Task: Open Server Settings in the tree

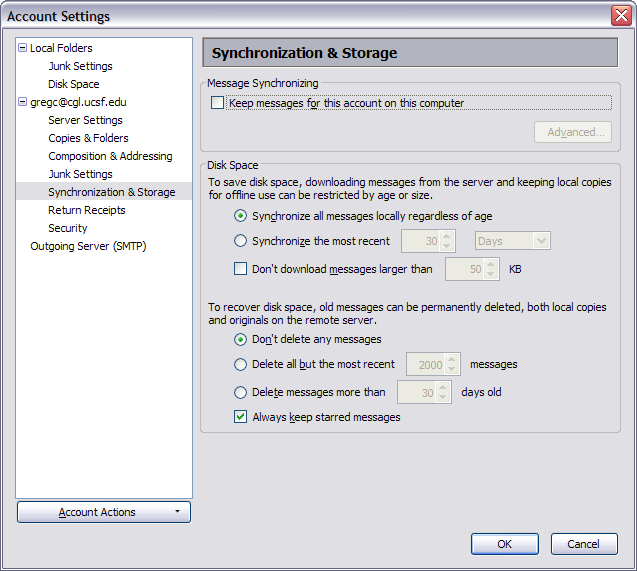Action: [85, 120]
